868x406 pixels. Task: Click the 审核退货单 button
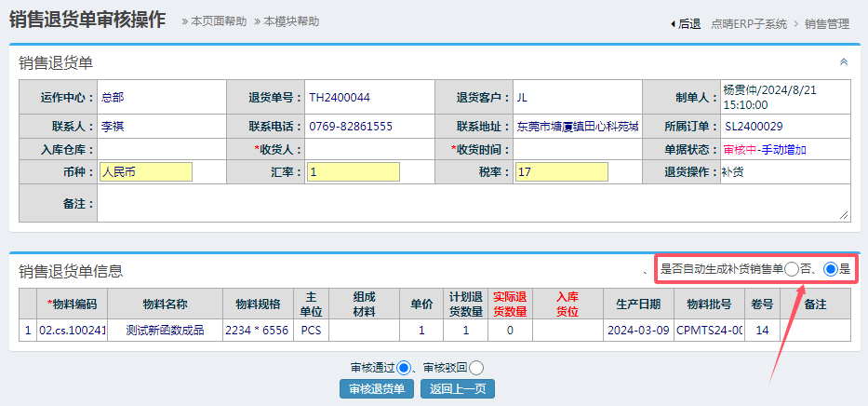[x=377, y=389]
